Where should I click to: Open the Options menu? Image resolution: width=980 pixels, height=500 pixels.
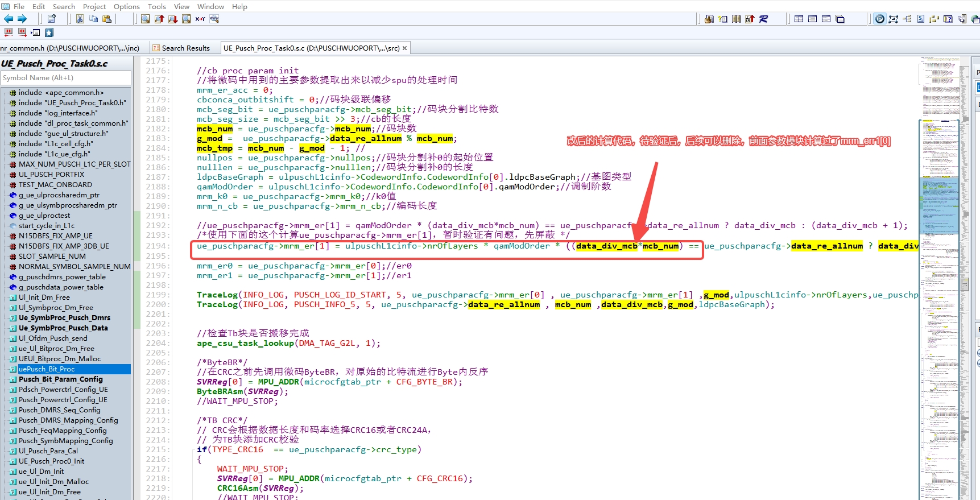point(126,6)
